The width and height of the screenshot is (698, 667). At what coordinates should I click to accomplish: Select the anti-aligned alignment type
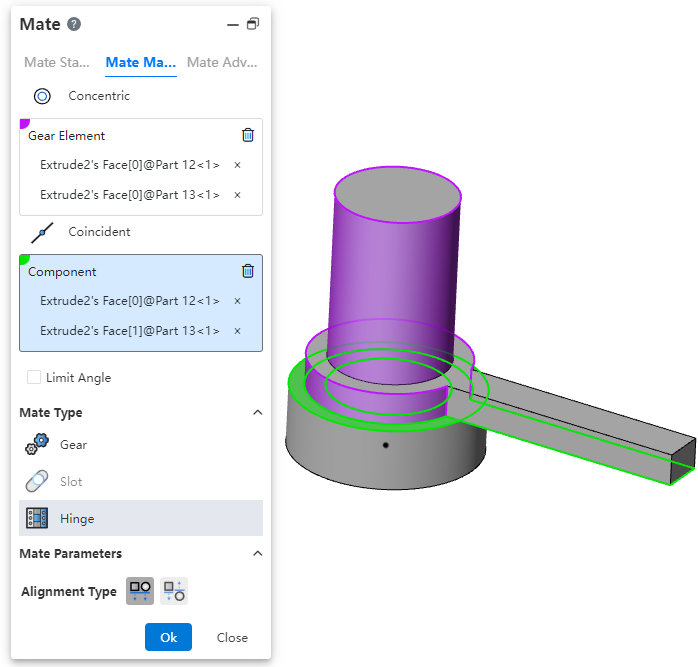174,591
